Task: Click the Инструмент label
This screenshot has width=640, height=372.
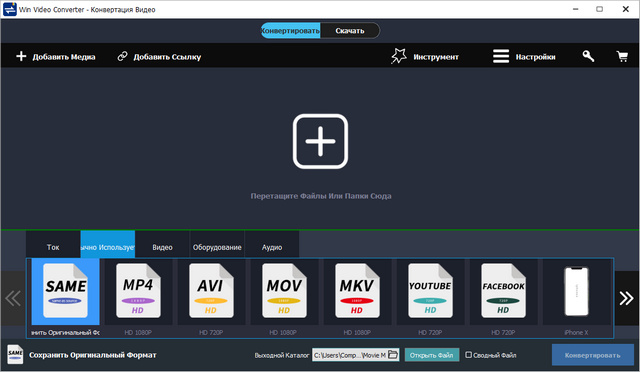Action: click(436, 57)
